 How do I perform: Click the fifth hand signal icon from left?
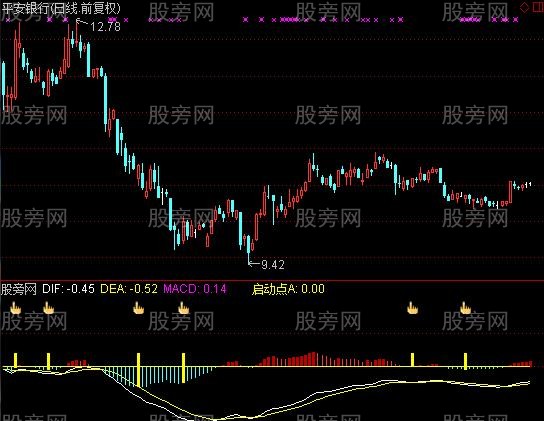[x=413, y=308]
